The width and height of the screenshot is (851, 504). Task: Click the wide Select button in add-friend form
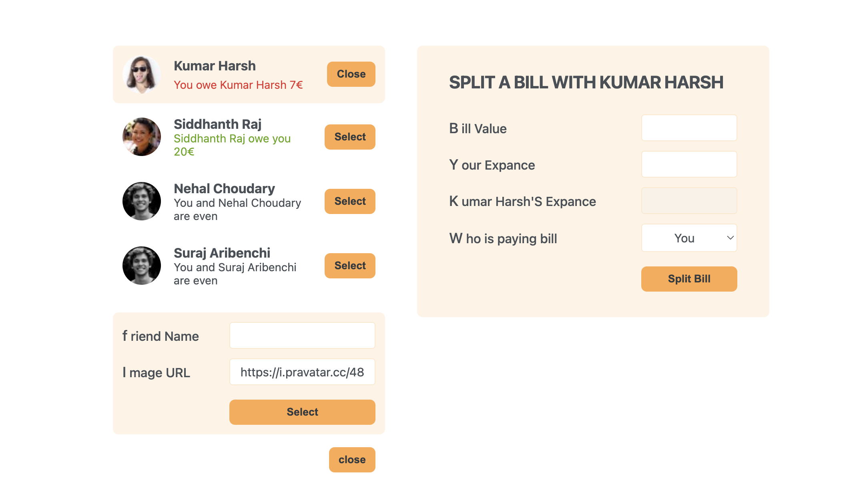point(302,412)
